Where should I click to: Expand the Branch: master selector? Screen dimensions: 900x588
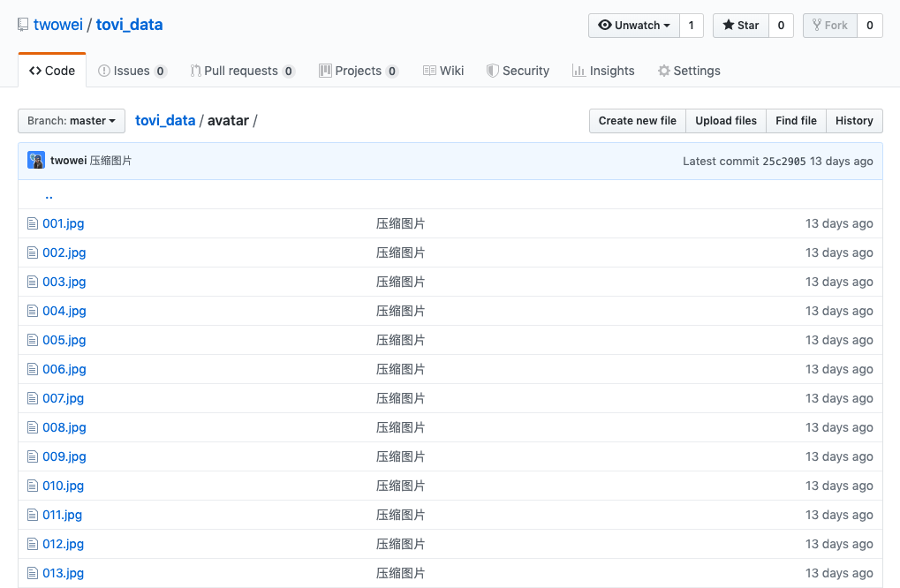(72, 121)
